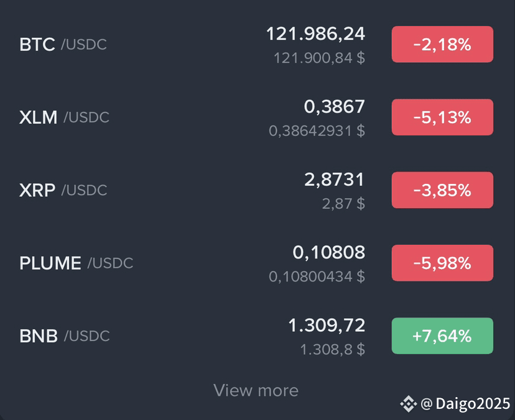Click the BNB price 1.309,72
This screenshot has height=420, width=515.
[x=327, y=326]
